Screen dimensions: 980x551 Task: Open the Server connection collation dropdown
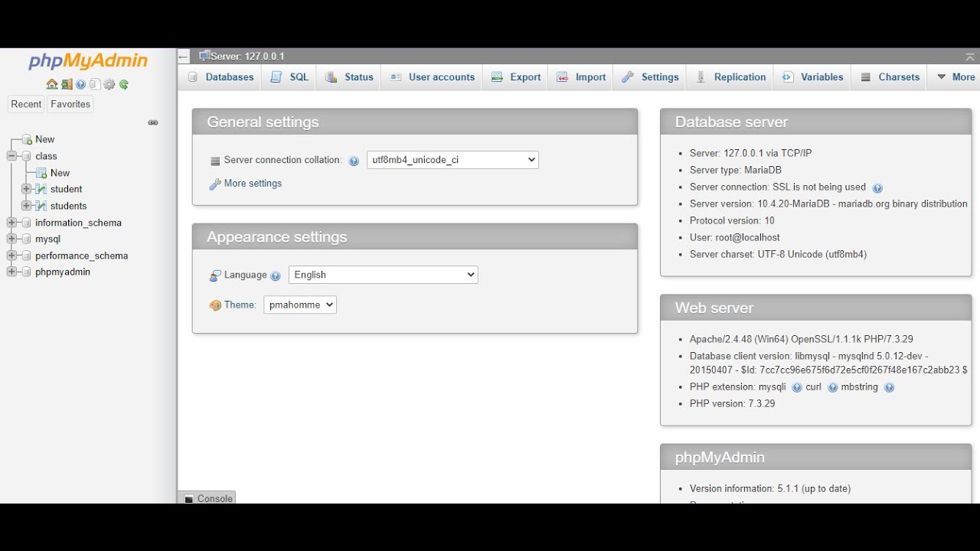pyautogui.click(x=452, y=160)
